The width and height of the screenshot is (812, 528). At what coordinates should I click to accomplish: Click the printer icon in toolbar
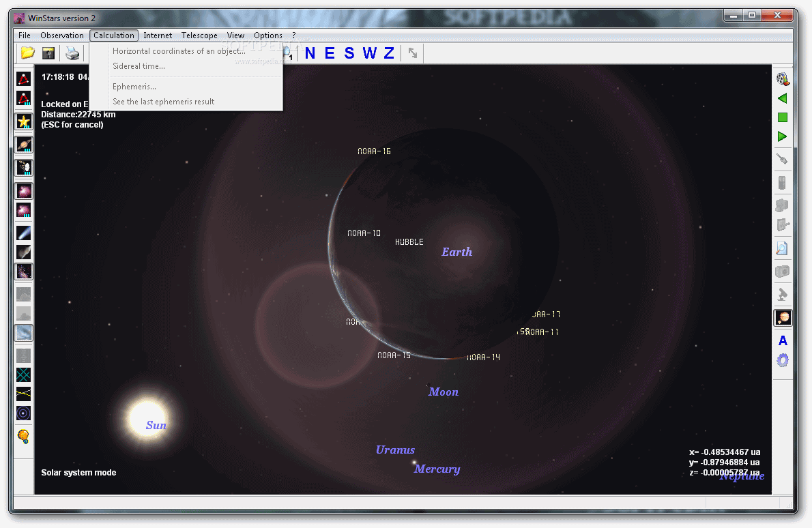tap(72, 53)
